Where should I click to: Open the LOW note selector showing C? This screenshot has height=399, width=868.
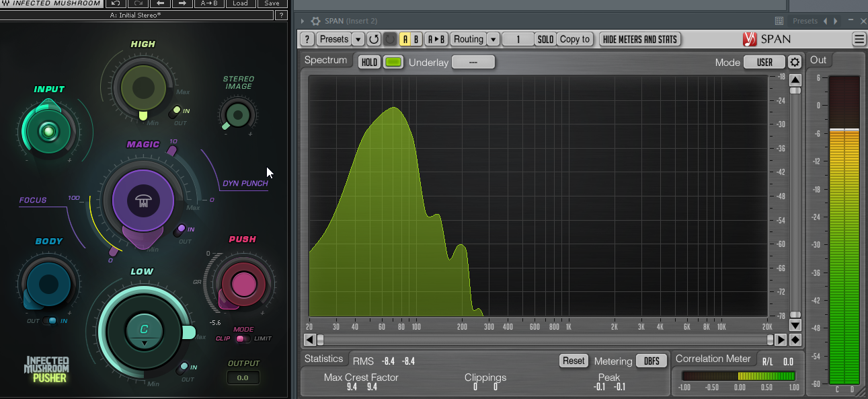pyautogui.click(x=144, y=331)
